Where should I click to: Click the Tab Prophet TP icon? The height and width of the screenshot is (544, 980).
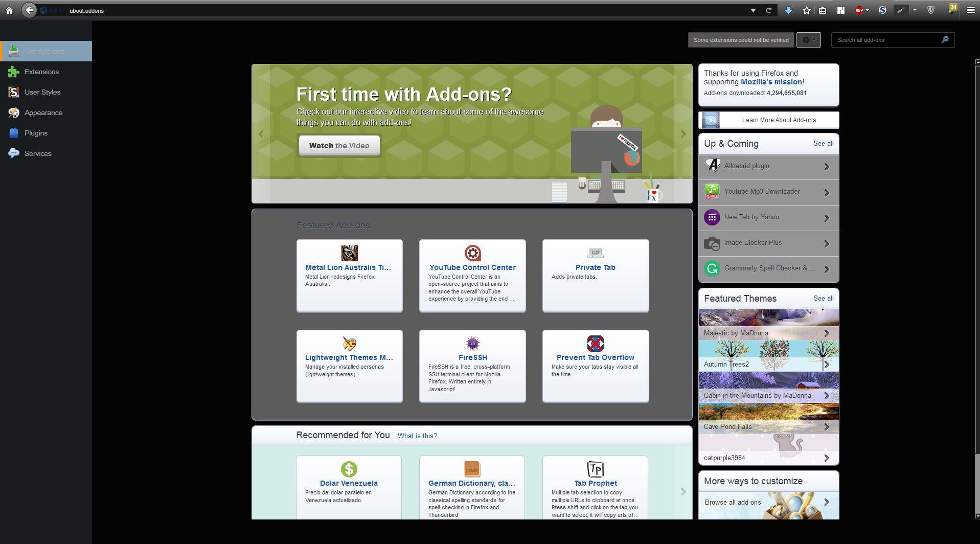pos(596,469)
